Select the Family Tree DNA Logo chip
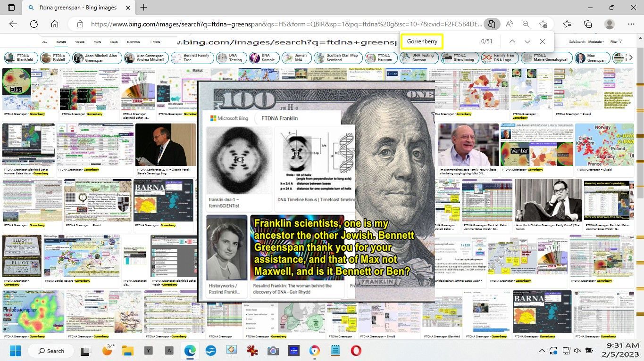 (499, 58)
